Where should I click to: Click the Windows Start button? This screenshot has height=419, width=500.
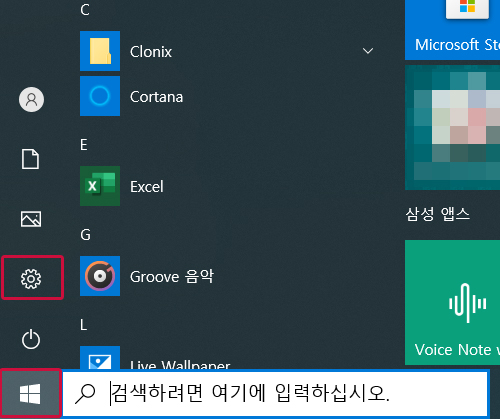click(x=30, y=393)
